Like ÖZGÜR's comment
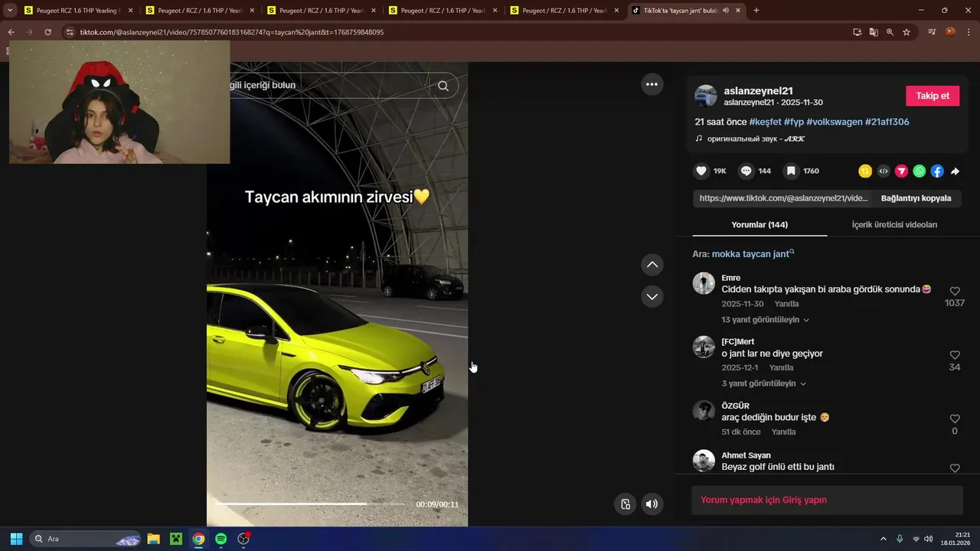 [955, 419]
